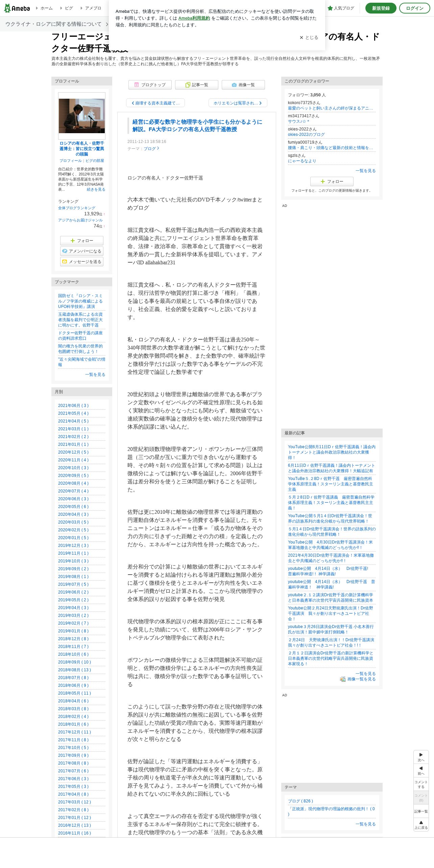Open 人気ブログ in the header
The image size is (434, 868).
[x=341, y=8]
